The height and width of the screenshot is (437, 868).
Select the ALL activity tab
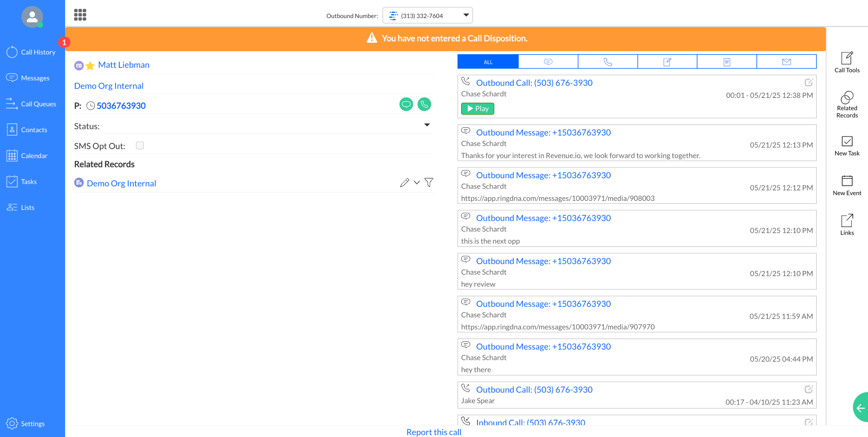(488, 62)
